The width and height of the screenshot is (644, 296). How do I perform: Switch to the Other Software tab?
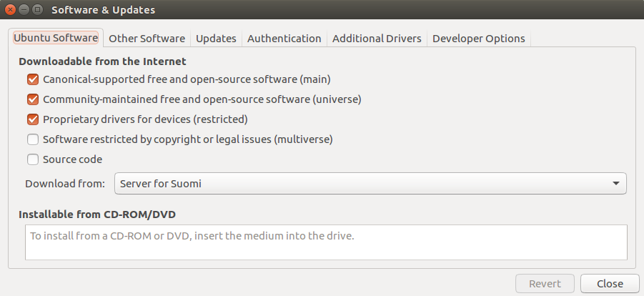[x=147, y=39]
